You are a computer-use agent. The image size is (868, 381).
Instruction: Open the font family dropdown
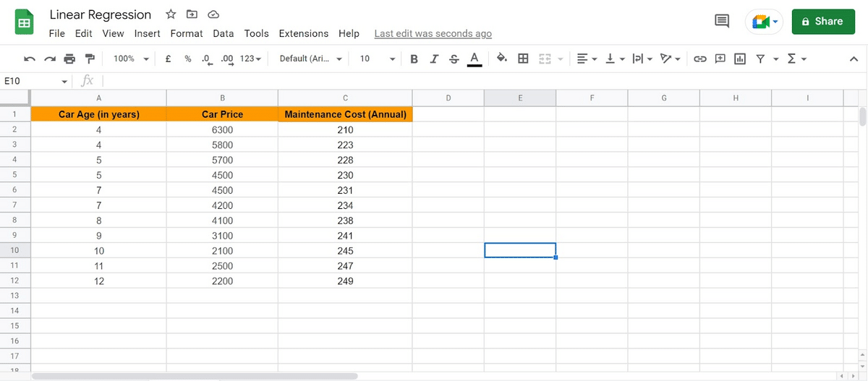point(311,59)
